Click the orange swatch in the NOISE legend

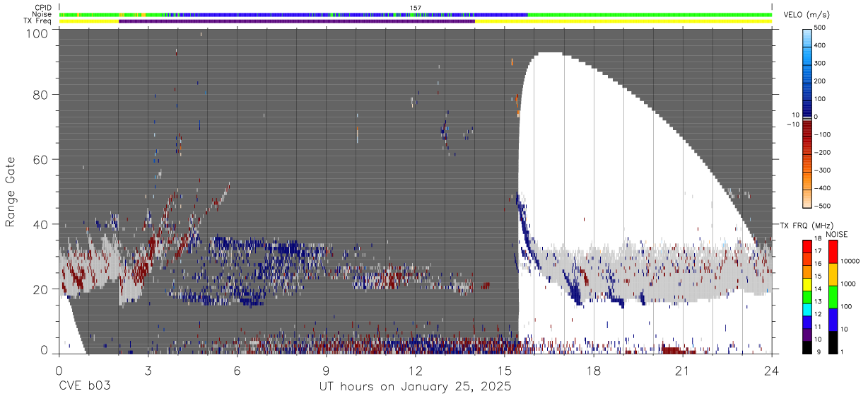[x=833, y=274]
